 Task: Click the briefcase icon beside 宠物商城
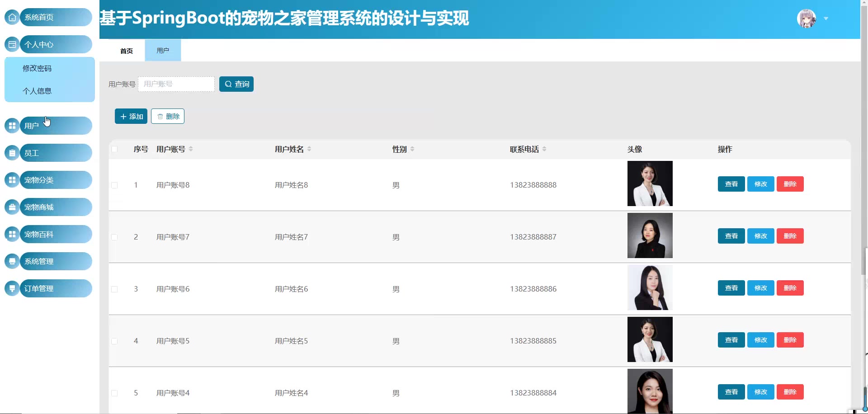[12, 207]
